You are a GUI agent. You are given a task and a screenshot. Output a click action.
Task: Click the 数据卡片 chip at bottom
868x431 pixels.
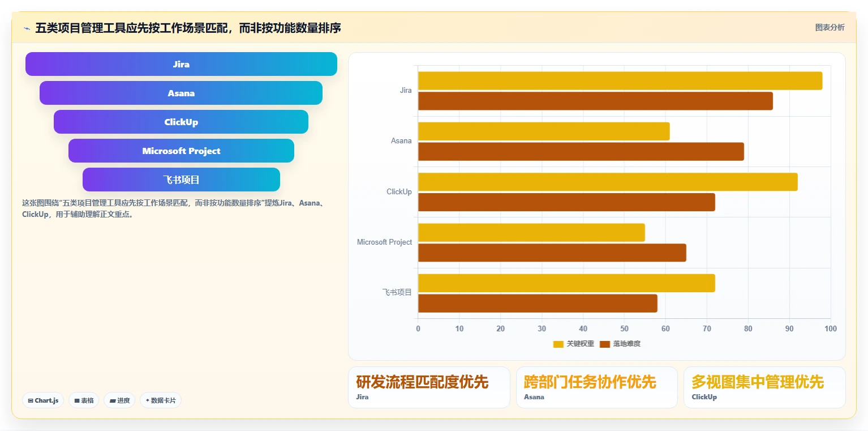tap(161, 400)
